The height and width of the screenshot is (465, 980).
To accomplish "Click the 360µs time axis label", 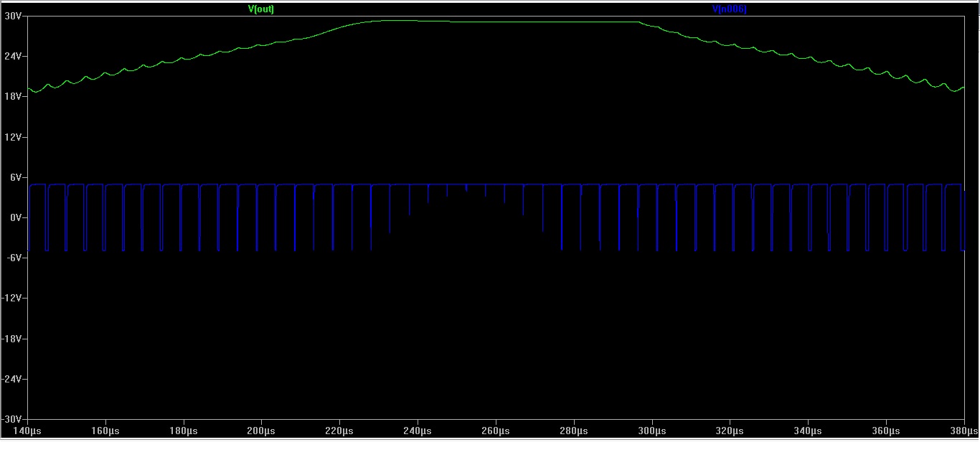I will [886, 431].
